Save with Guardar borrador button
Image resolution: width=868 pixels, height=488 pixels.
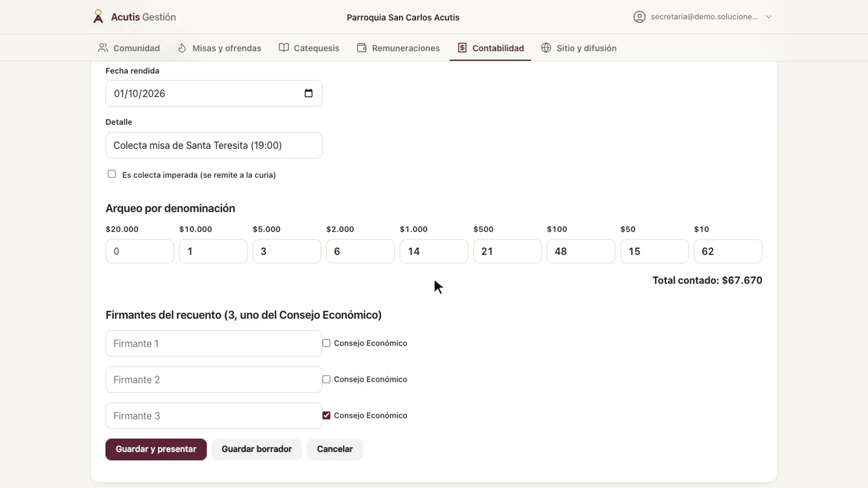(x=257, y=449)
